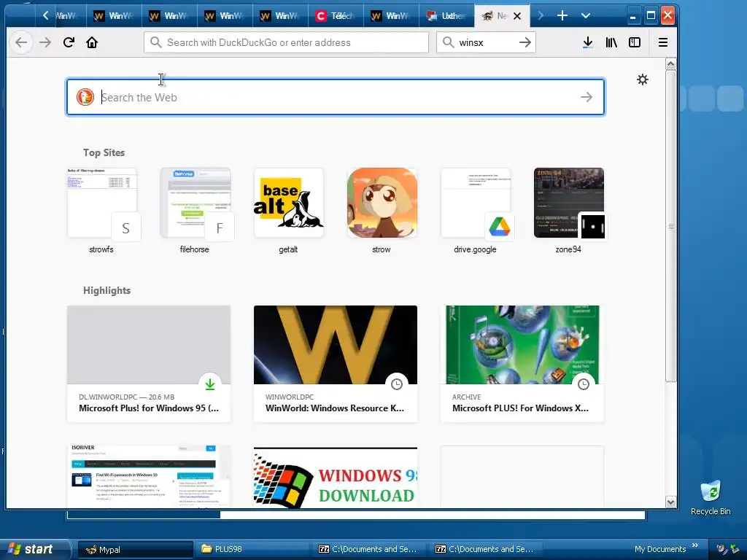
Task: Switch to the Téléch tab
Action: coord(336,16)
